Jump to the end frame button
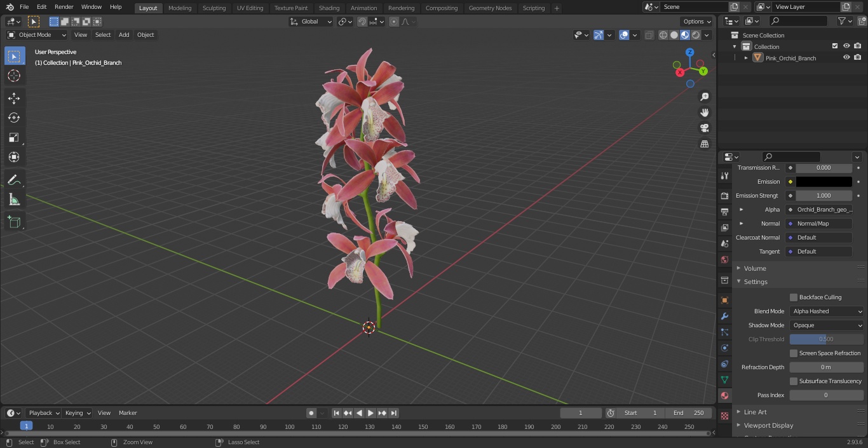The image size is (868, 448). pos(393,413)
